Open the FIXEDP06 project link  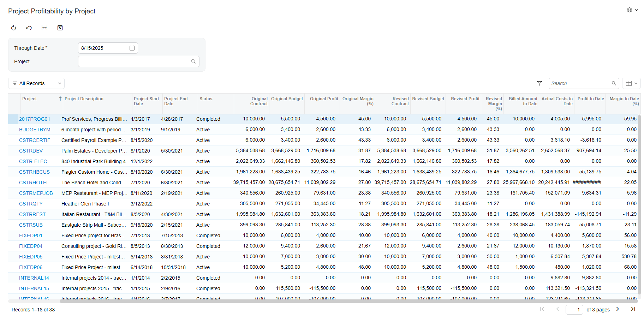31,267
